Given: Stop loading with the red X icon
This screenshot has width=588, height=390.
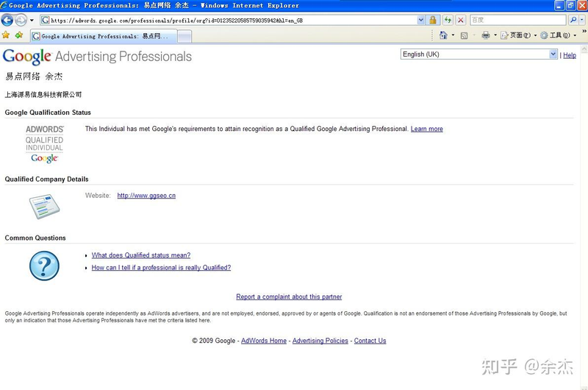Looking at the screenshot, I should [x=461, y=21].
